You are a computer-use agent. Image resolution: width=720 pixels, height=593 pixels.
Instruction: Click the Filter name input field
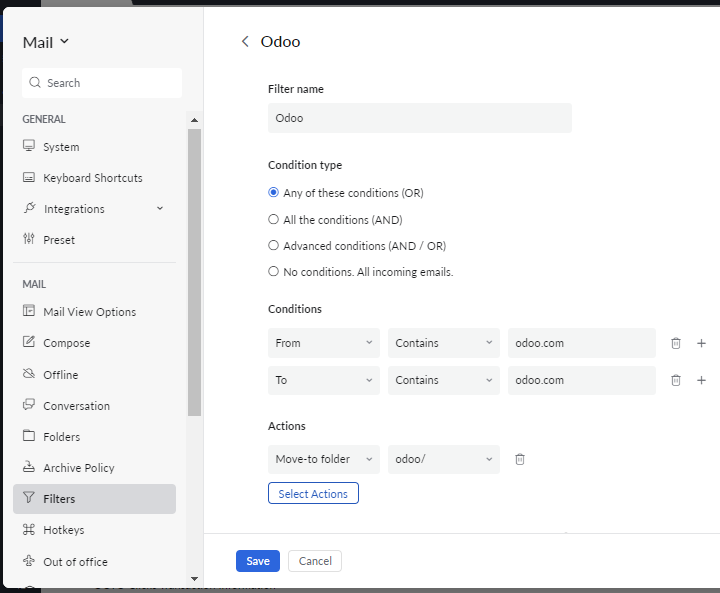tap(420, 118)
